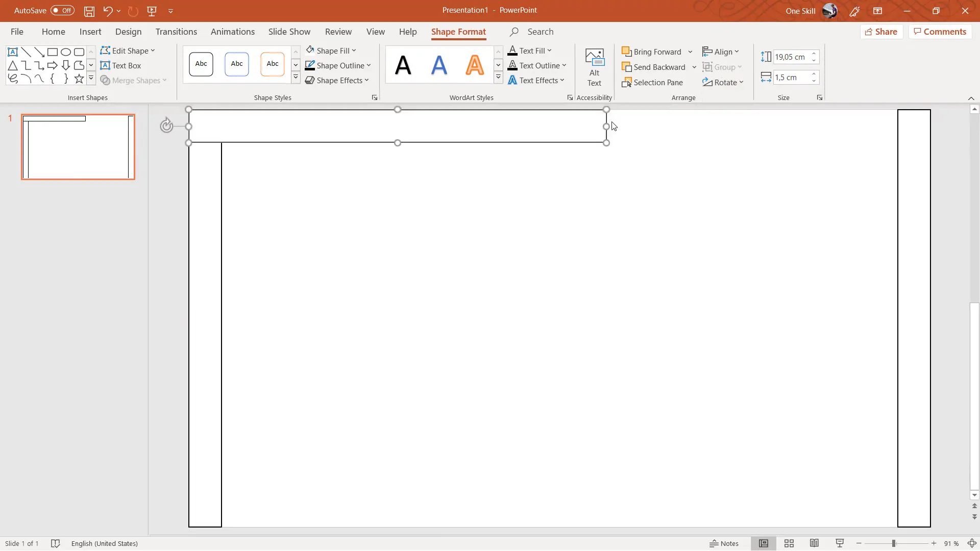Image resolution: width=980 pixels, height=551 pixels.
Task: Switch to the Transitions tab
Action: [176, 32]
